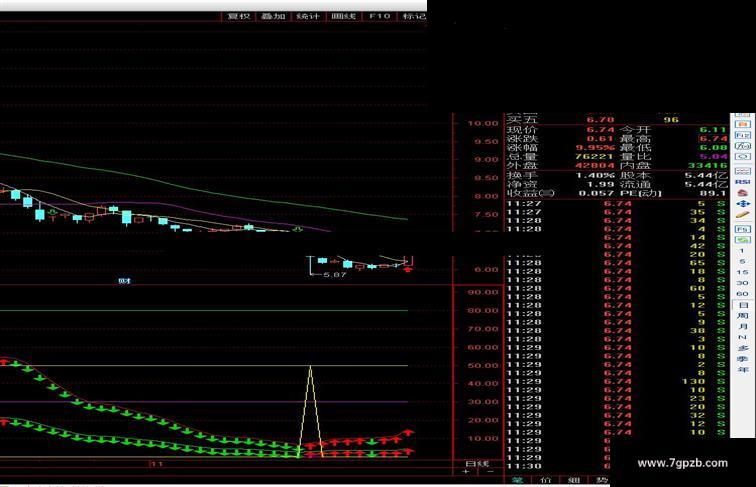The width and height of the screenshot is (756, 487).
Task: Switch to the 笔 tick tab
Action: (518, 480)
